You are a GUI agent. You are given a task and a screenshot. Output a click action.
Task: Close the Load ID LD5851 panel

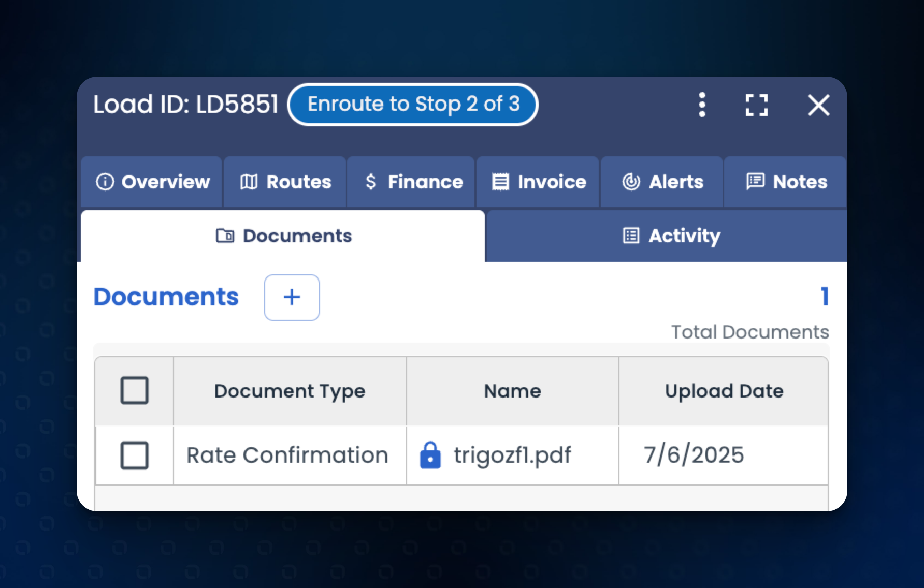pyautogui.click(x=818, y=105)
